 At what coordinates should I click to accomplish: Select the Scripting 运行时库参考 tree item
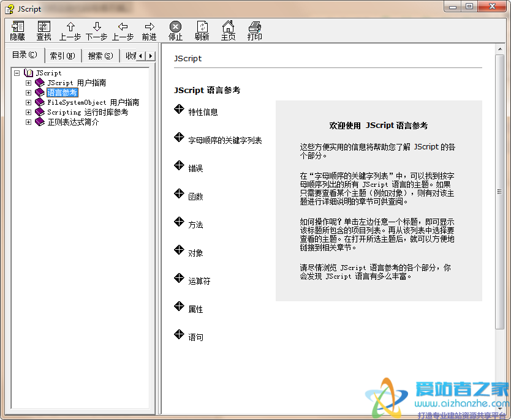(x=88, y=112)
